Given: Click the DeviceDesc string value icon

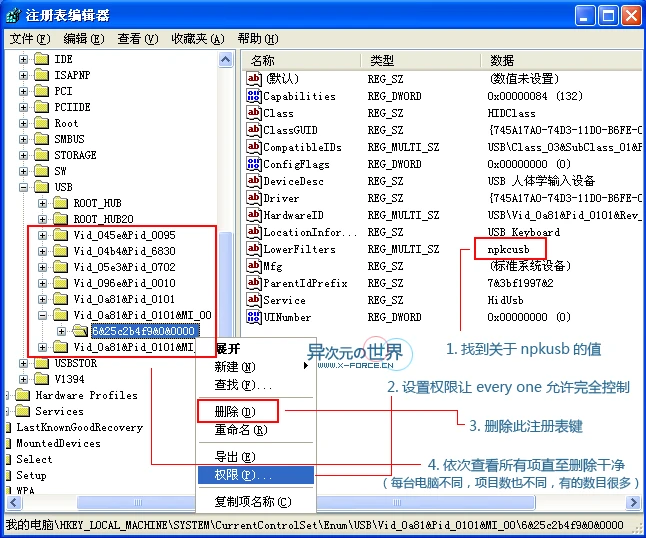Looking at the screenshot, I should pos(253,181).
